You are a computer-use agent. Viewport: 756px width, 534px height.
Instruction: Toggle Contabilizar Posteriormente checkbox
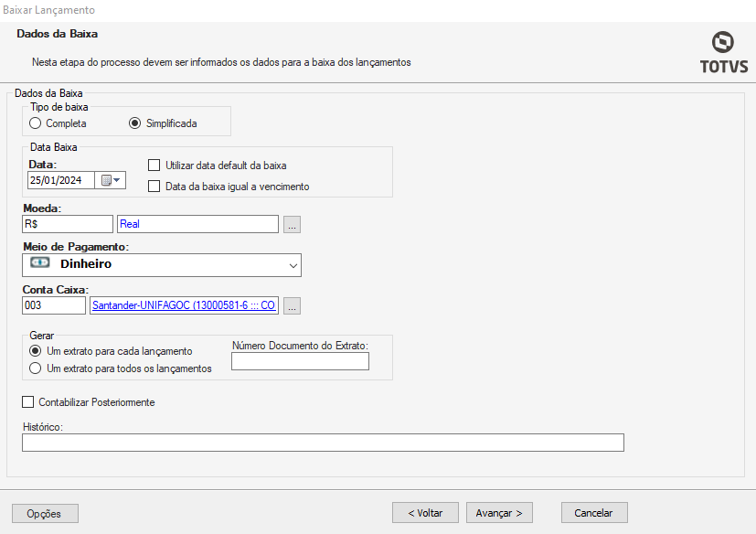pyautogui.click(x=28, y=402)
